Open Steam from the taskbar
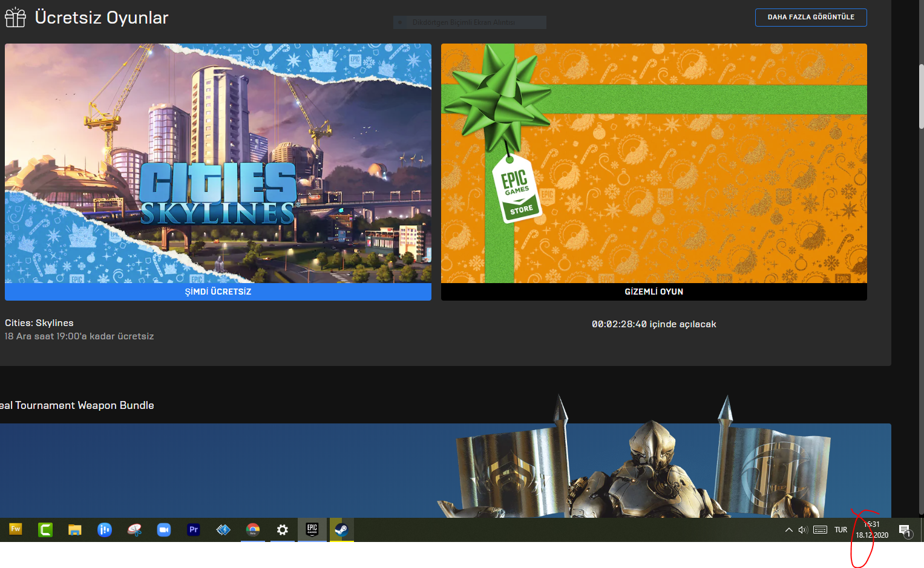 pos(342,530)
